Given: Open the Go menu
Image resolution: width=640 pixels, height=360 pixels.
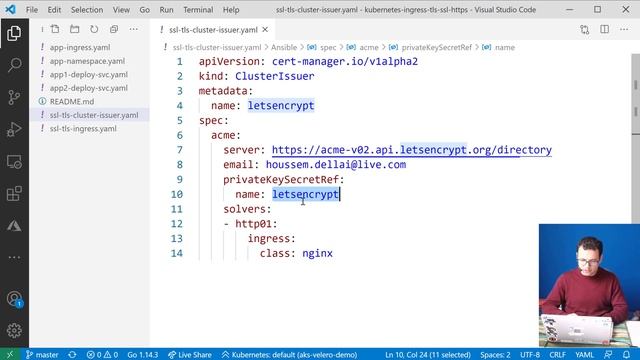Looking at the screenshot, I should pos(144,10).
